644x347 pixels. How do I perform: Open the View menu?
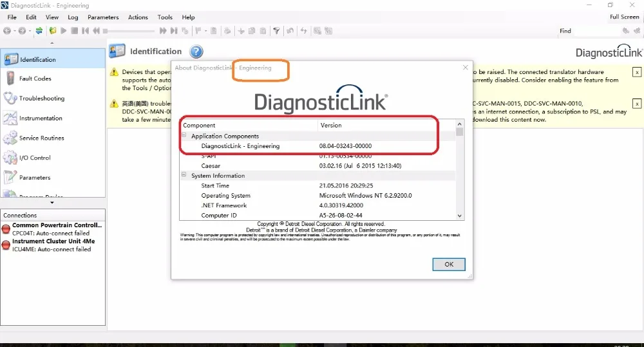click(52, 17)
